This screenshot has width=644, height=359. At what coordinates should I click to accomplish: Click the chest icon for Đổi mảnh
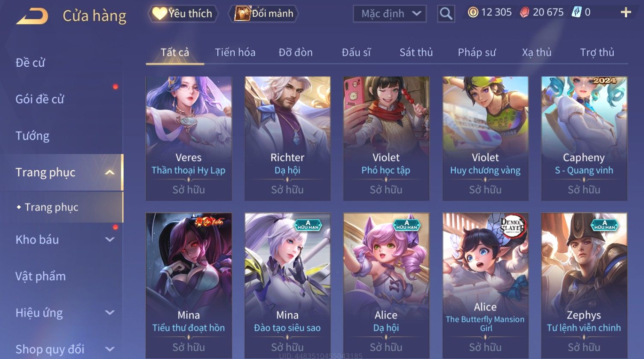242,13
